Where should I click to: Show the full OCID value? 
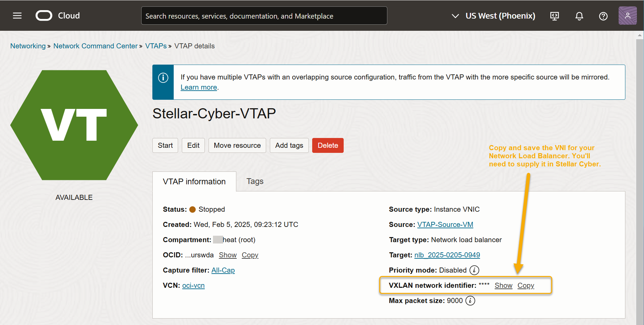(228, 255)
